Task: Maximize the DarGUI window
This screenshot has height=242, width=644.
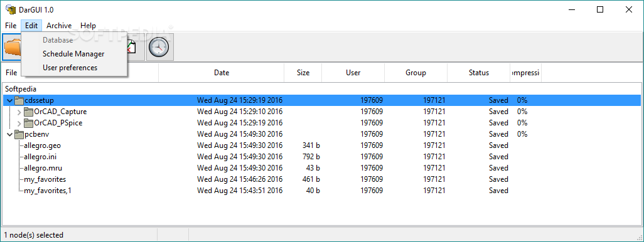Action: (599, 10)
